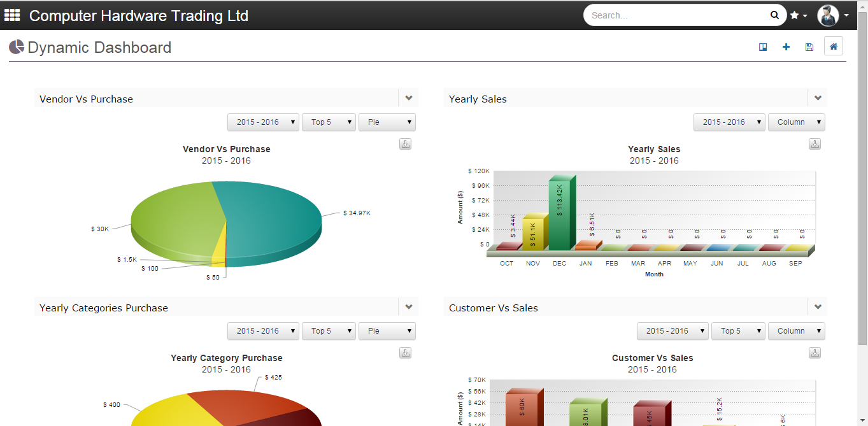Click the $ 34.97K pie label
This screenshot has height=426, width=868.
(x=357, y=213)
